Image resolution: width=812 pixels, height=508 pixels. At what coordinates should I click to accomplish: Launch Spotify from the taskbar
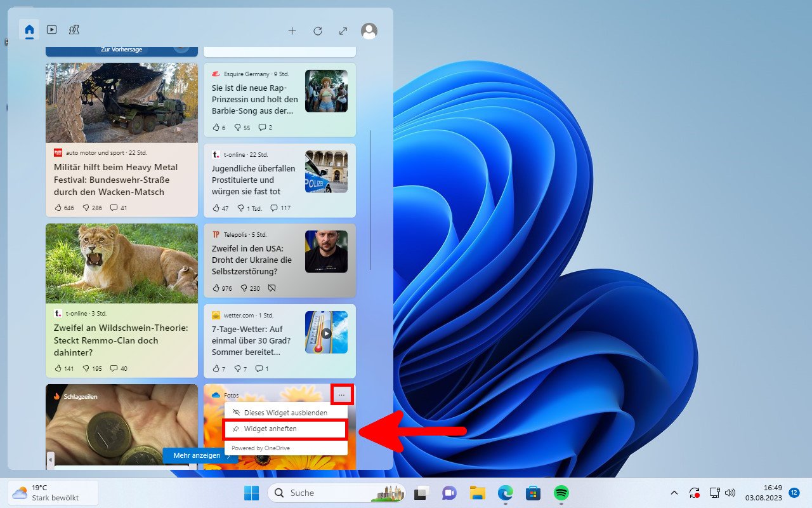(x=562, y=493)
